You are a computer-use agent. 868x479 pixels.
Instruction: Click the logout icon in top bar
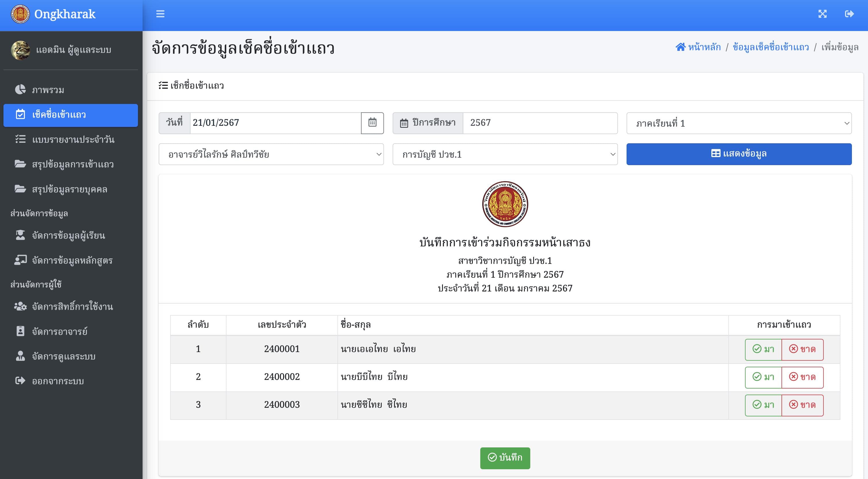(849, 14)
